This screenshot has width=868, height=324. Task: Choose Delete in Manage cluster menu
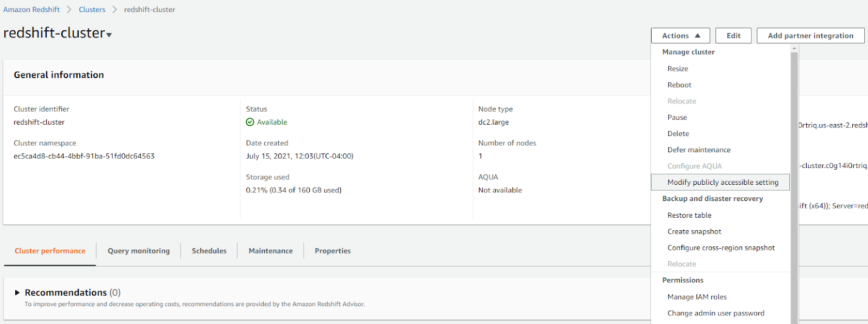pos(720,134)
